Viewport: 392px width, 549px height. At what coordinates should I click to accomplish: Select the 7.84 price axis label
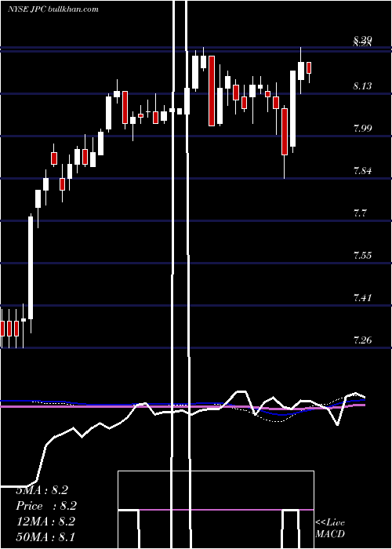362,171
